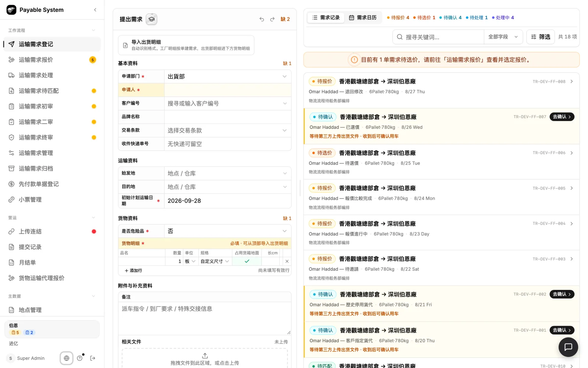Select 运输需求初审 in sidebar
Image resolution: width=588 pixels, height=368 pixels.
pos(52,106)
